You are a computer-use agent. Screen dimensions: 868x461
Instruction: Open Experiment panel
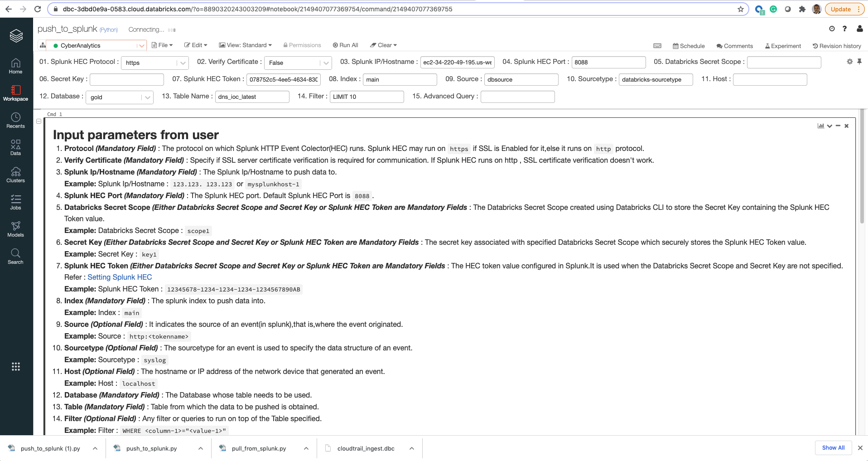pyautogui.click(x=783, y=46)
